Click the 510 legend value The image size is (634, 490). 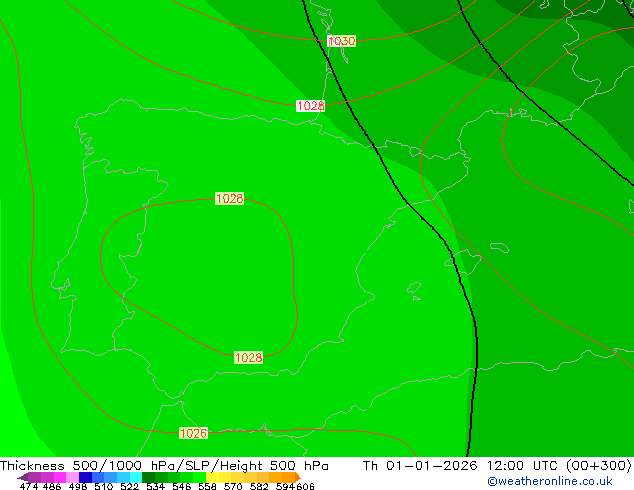(x=104, y=486)
